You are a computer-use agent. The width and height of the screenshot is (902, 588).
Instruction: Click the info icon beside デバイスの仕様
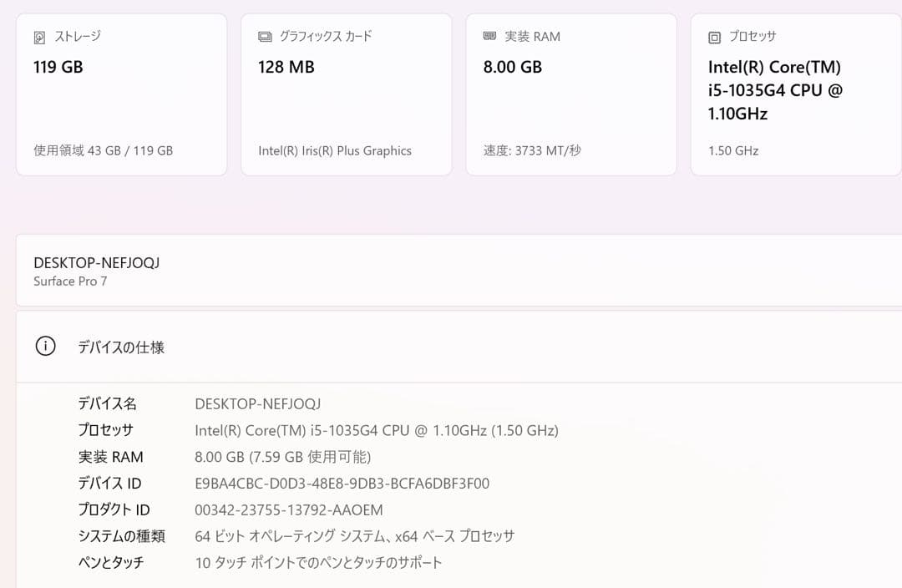click(45, 346)
